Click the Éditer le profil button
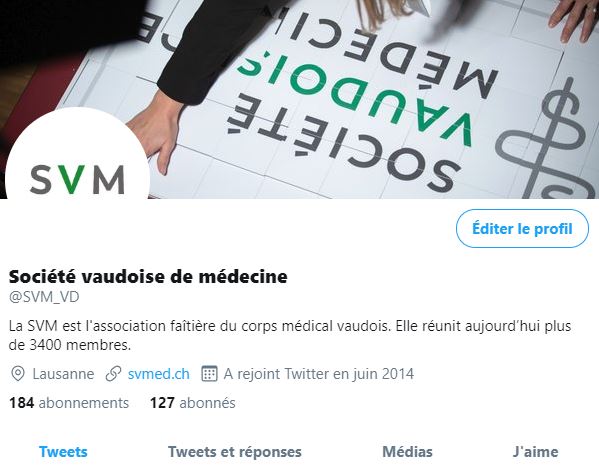Viewport: 599px width, 476px height. [522, 228]
